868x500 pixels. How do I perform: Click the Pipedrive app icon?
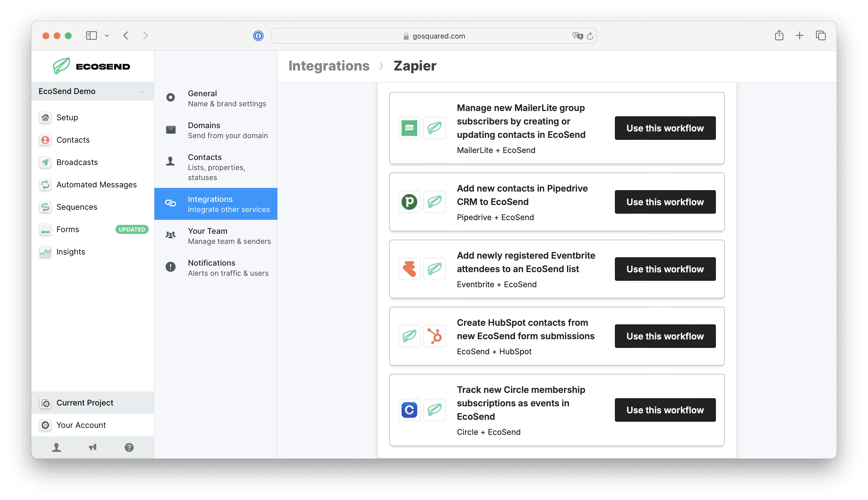click(x=409, y=202)
